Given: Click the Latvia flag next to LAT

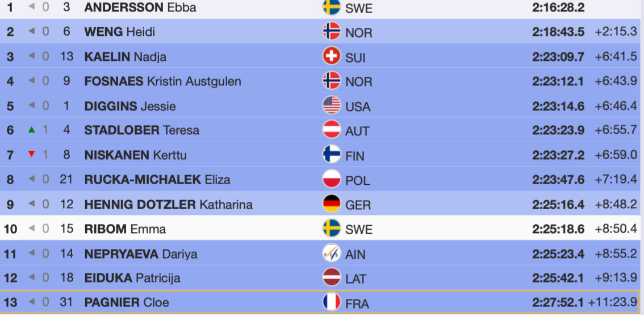Looking at the screenshot, I should click(332, 277).
